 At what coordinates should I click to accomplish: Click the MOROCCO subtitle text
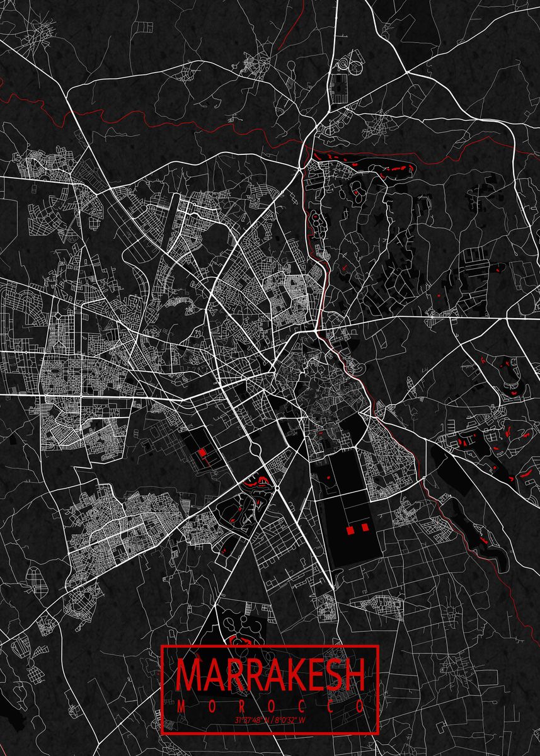[x=270, y=706]
